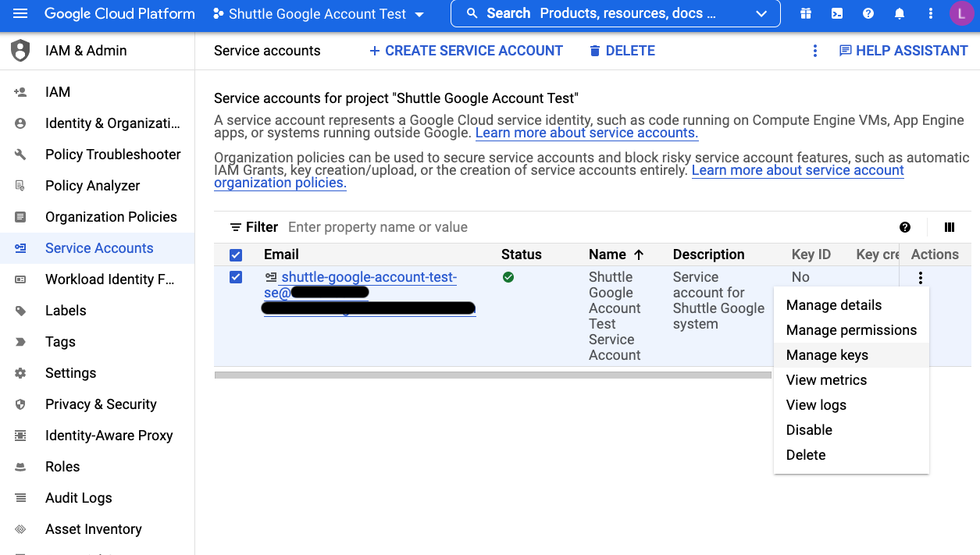Open the main navigation hamburger menu
The width and height of the screenshot is (980, 555).
click(20, 14)
